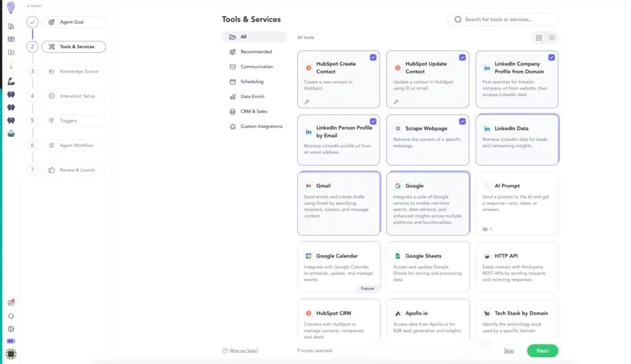
Task: Open the mailbox icon with red notification dot
Action: click(x=11, y=302)
